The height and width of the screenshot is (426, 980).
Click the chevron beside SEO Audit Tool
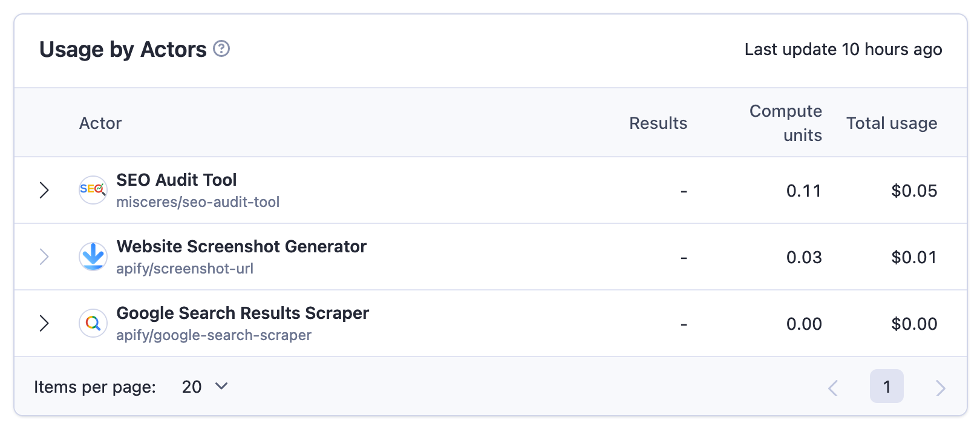(x=44, y=190)
